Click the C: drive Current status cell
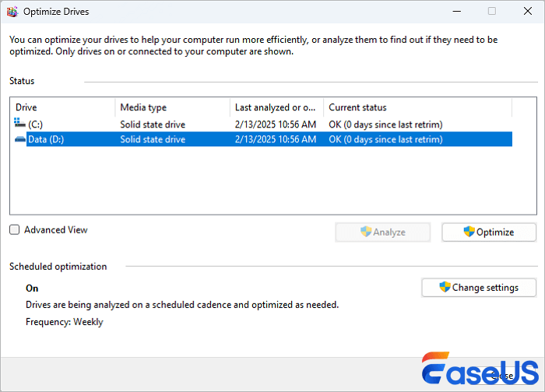This screenshot has height=392, width=545. point(385,124)
